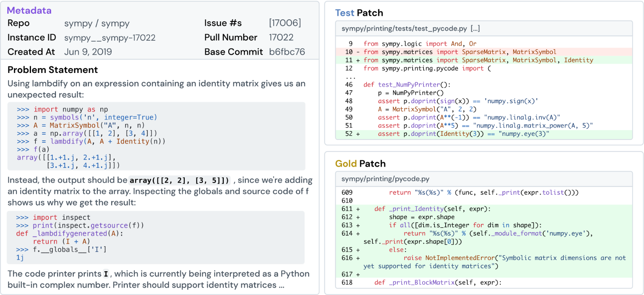
Task: Click the "f.__globals__['I']" code line
Action: pos(61,250)
